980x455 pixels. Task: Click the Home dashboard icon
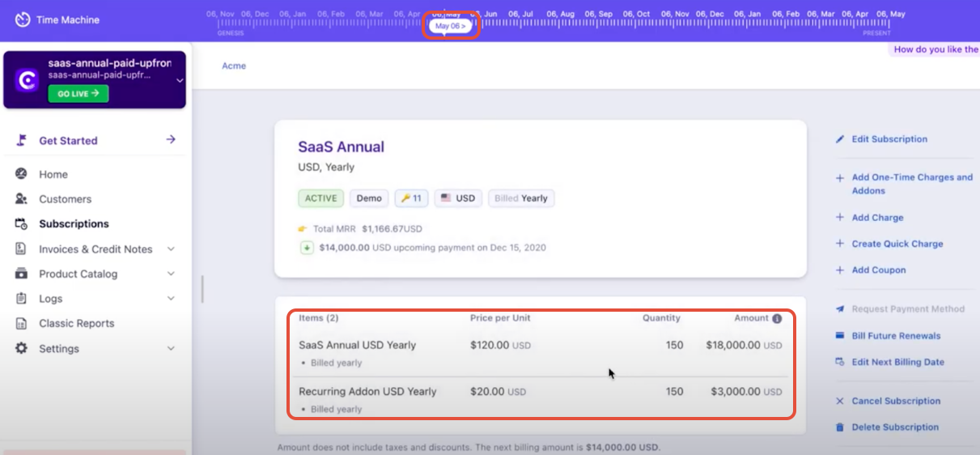pyautogui.click(x=22, y=174)
